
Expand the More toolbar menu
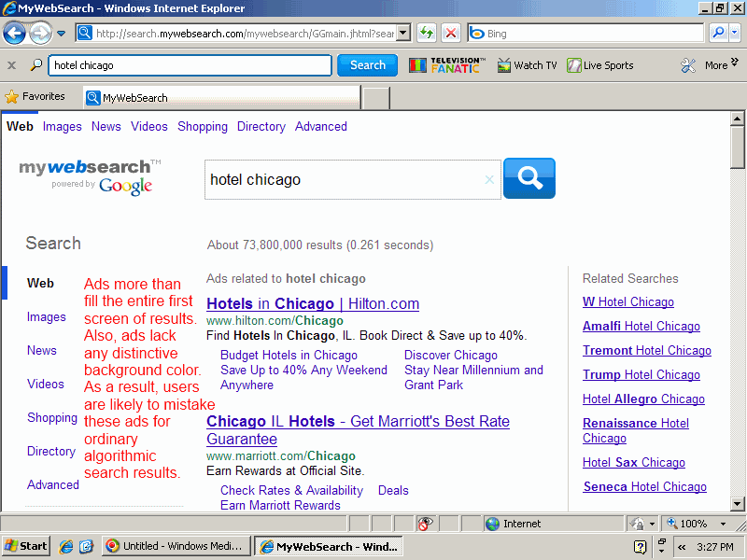pyautogui.click(x=721, y=64)
